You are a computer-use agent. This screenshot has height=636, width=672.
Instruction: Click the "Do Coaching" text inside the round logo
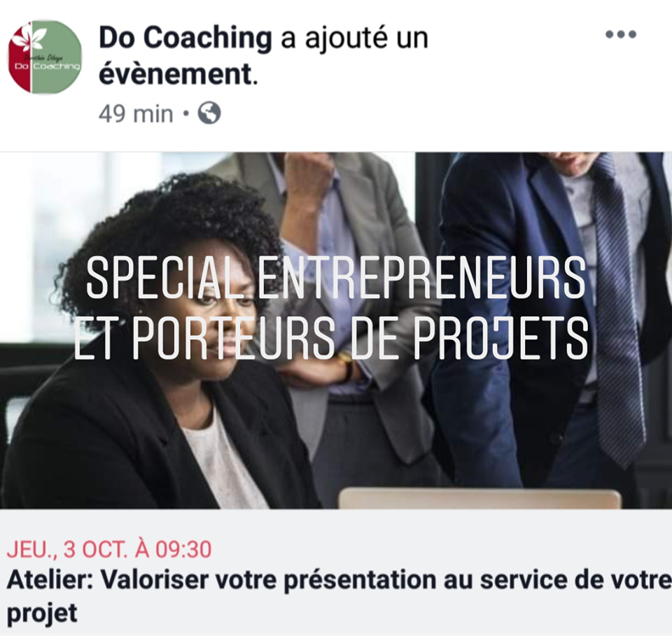pyautogui.click(x=47, y=66)
